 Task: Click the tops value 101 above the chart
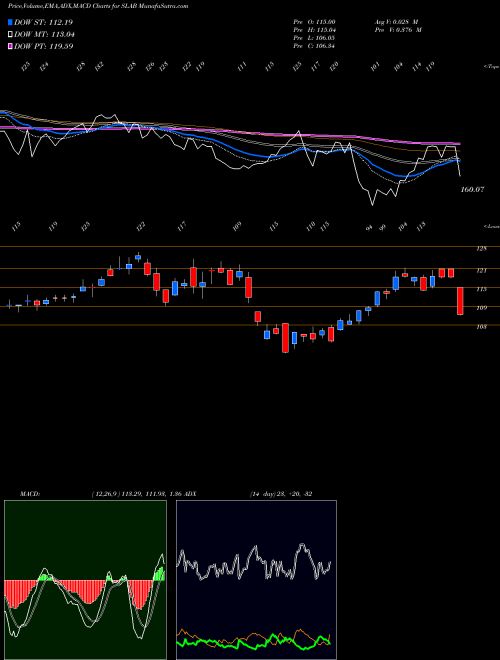[375, 66]
